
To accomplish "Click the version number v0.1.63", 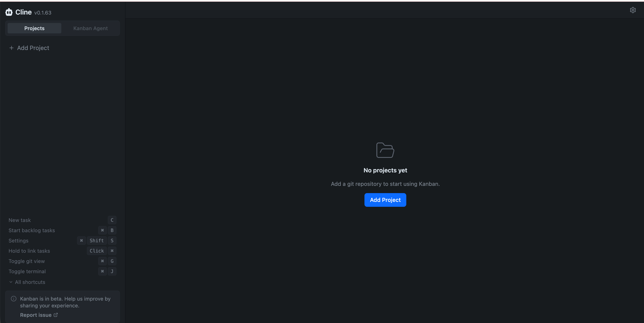I will (43, 13).
